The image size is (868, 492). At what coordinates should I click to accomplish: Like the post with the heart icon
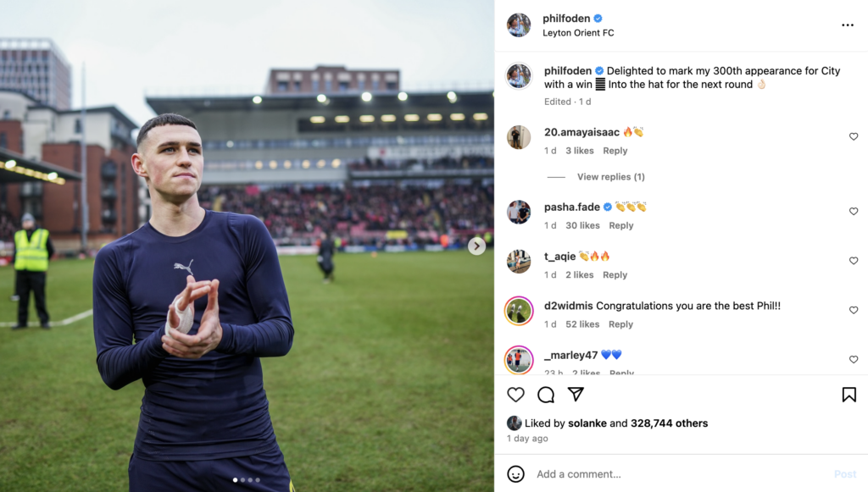(515, 394)
